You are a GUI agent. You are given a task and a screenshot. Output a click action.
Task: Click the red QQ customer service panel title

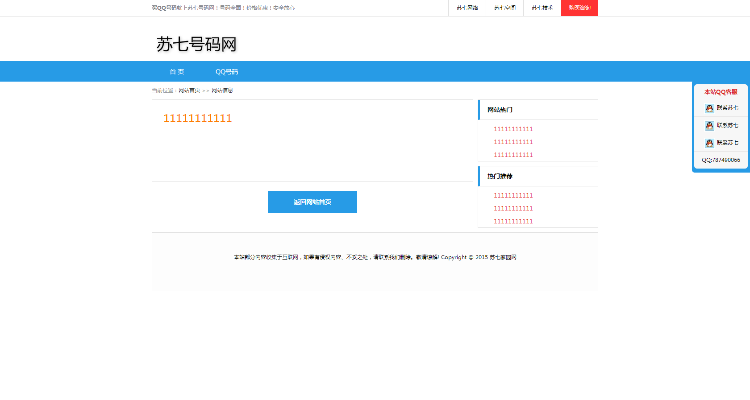pos(721,92)
